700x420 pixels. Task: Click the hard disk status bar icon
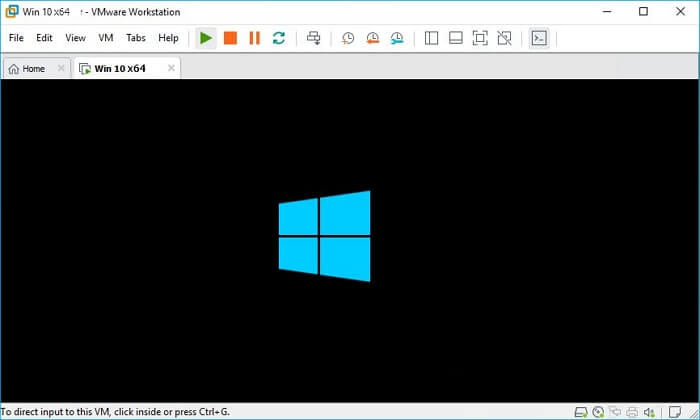(x=581, y=412)
